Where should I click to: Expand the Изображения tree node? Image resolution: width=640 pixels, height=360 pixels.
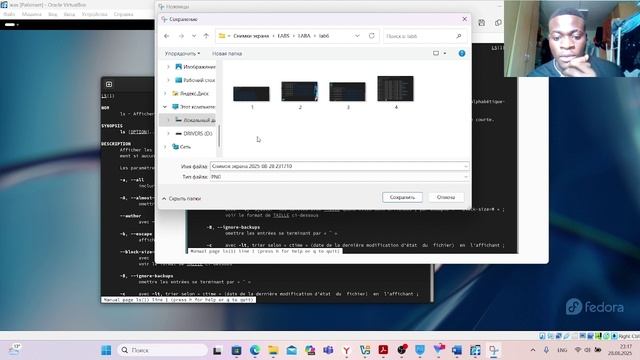click(168, 67)
